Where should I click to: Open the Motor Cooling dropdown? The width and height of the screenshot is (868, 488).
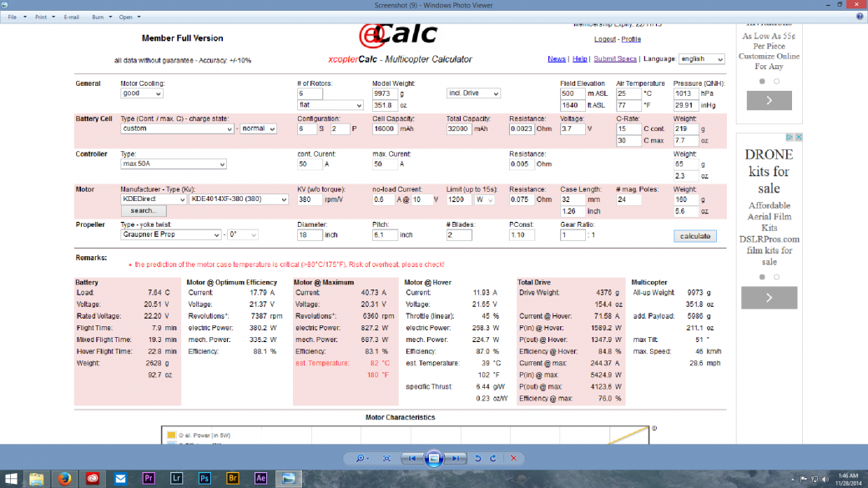pos(141,93)
